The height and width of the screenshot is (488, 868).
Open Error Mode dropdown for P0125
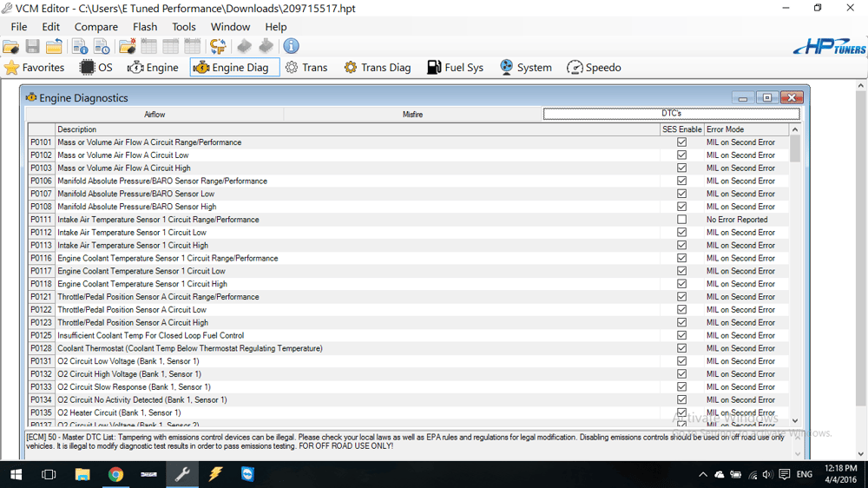745,335
